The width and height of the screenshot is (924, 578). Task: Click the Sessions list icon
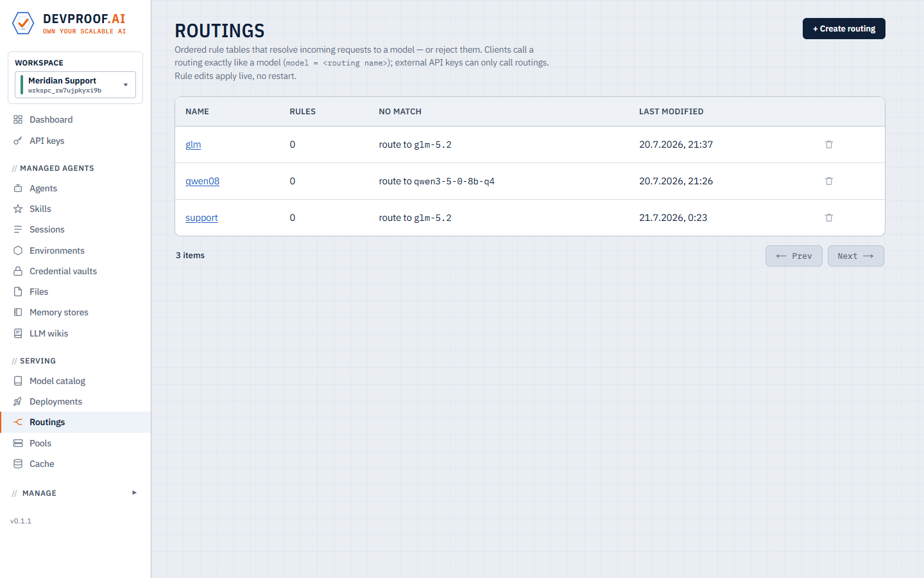point(18,229)
